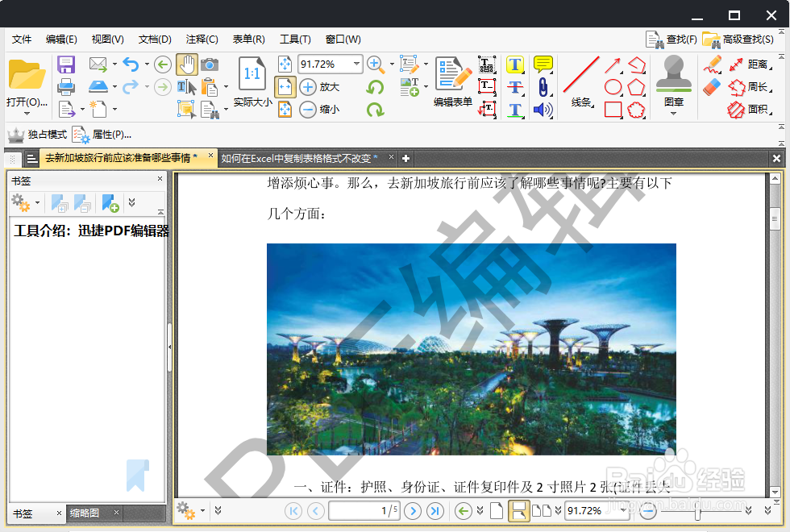Click the vertical scrollbar thumb
The image size is (790, 532).
tap(775, 218)
